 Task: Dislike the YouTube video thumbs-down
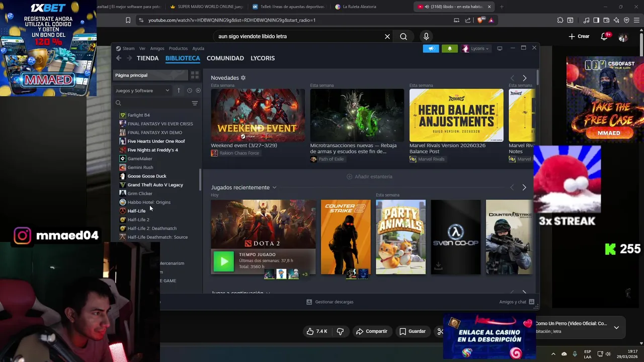(x=340, y=331)
